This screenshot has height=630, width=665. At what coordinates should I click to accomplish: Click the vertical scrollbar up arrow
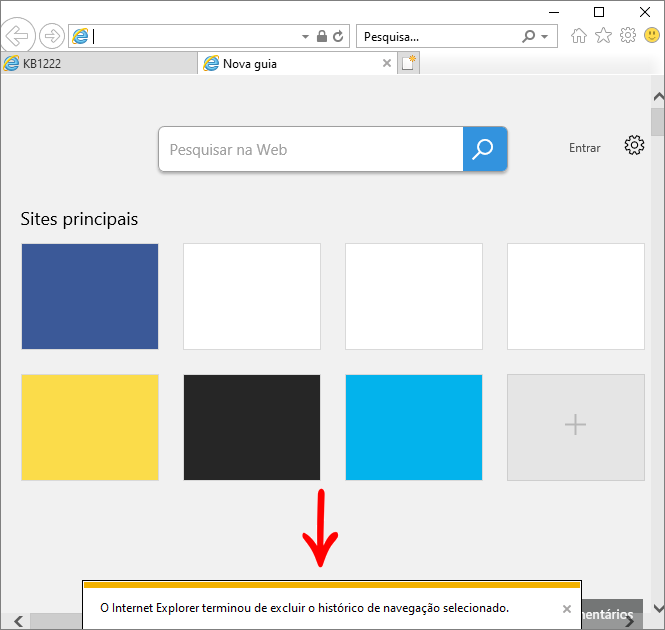[658, 97]
